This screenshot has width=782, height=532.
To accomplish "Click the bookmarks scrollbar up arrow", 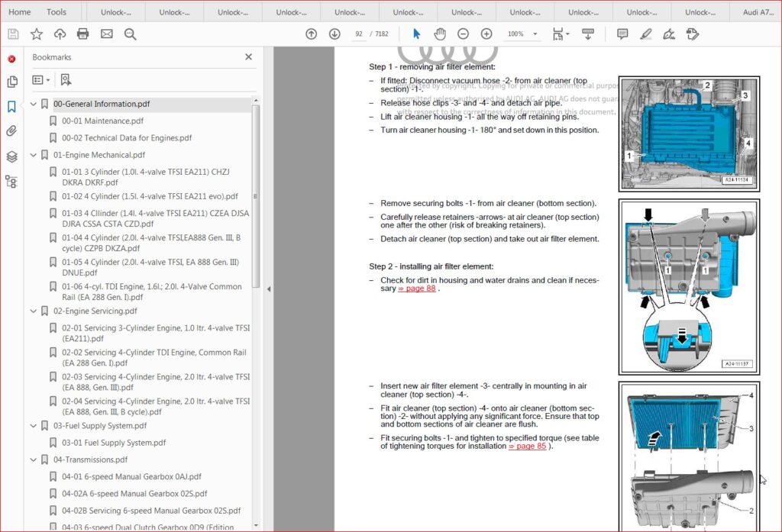I will tap(256, 101).
